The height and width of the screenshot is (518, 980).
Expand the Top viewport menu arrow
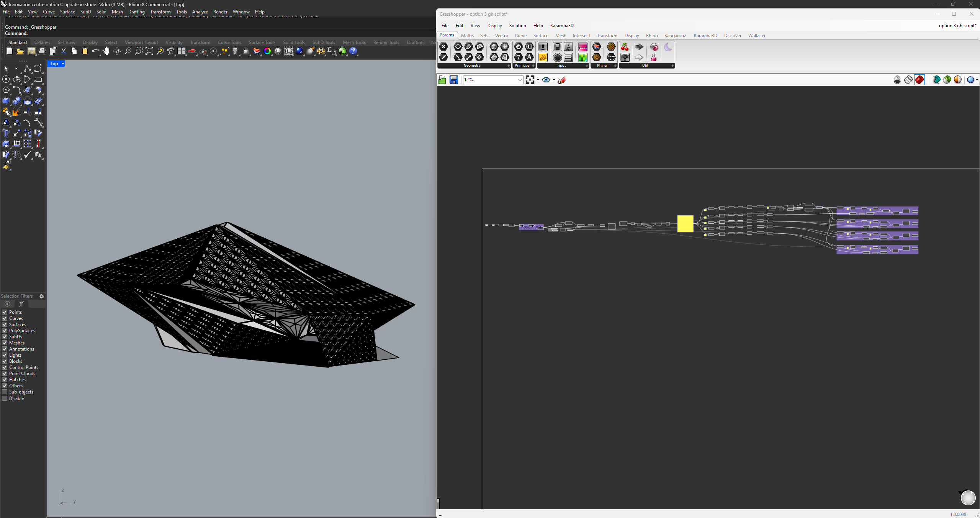(63, 64)
